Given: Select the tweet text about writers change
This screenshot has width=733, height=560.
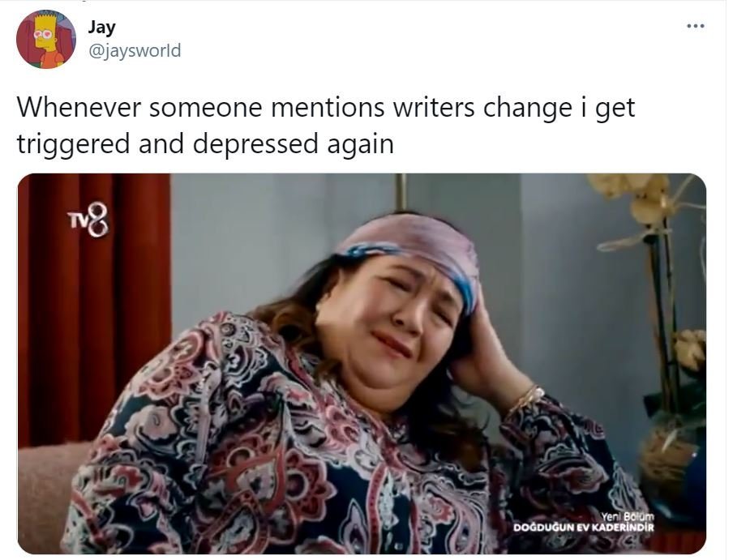Looking at the screenshot, I should coord(326,125).
